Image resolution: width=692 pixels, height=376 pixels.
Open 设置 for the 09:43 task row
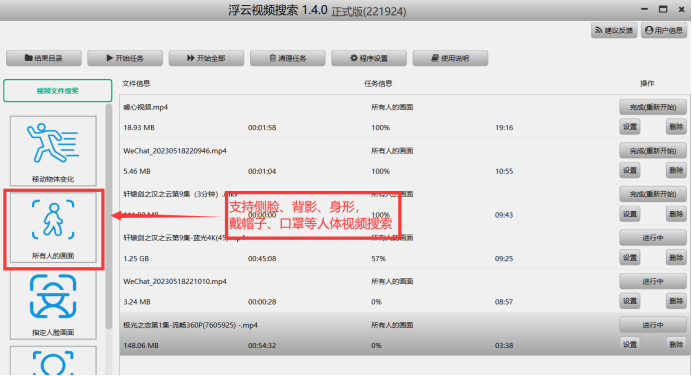(x=630, y=214)
